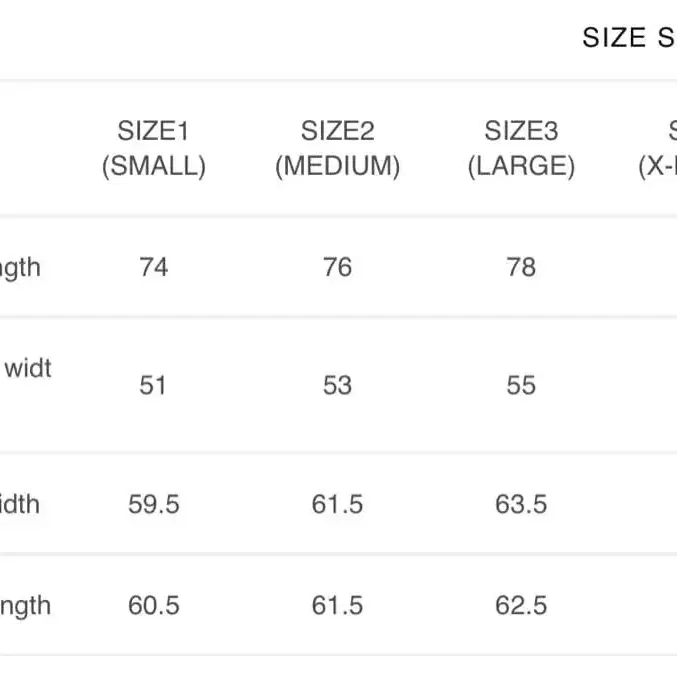Click the cut-off row label beside 74
This screenshot has height=677, width=677.
(x=20, y=267)
